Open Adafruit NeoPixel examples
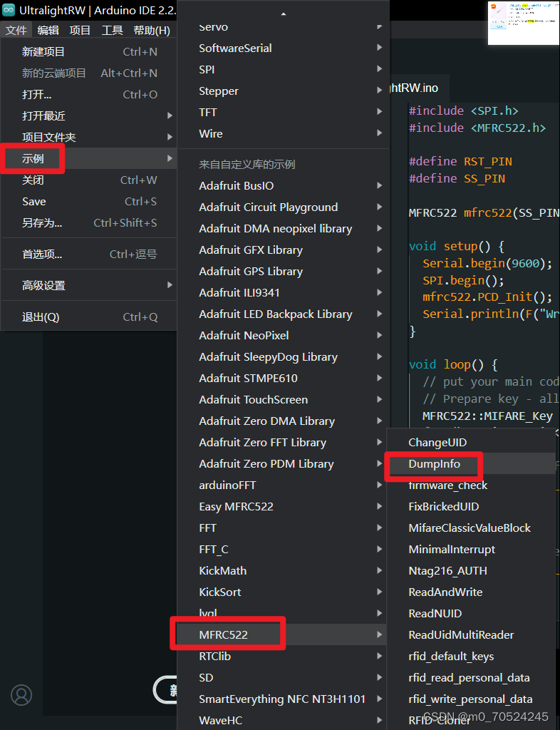The image size is (560, 730). pyautogui.click(x=284, y=335)
